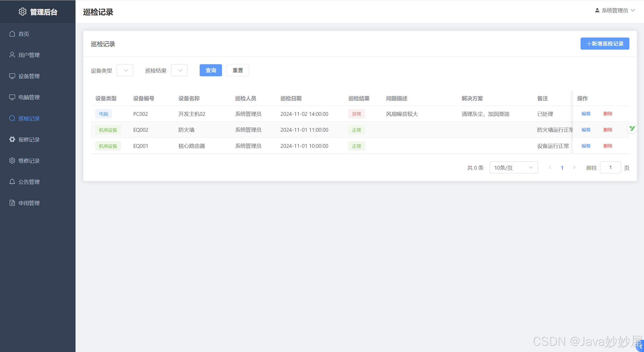The image size is (644, 352).
Task: Click the settings icon beside 维修记录
Action: pos(12,161)
